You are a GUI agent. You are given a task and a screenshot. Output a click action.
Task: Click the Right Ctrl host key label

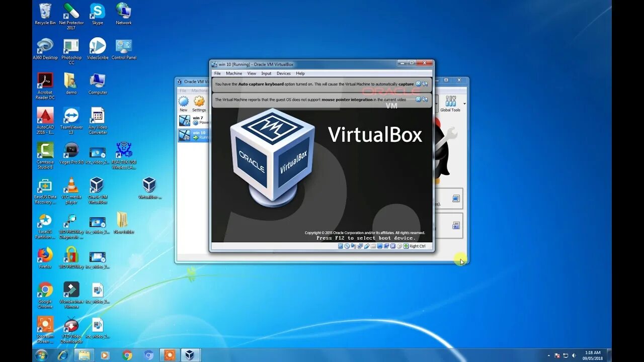point(418,246)
